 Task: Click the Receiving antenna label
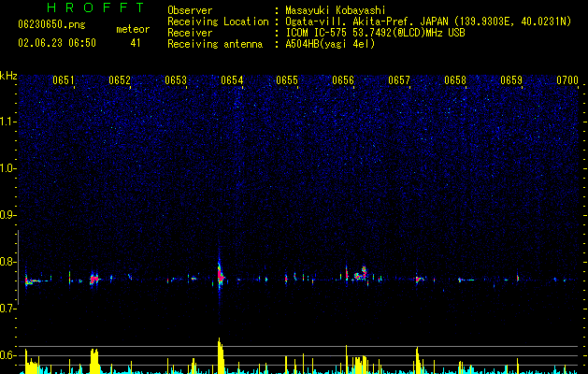coord(215,44)
